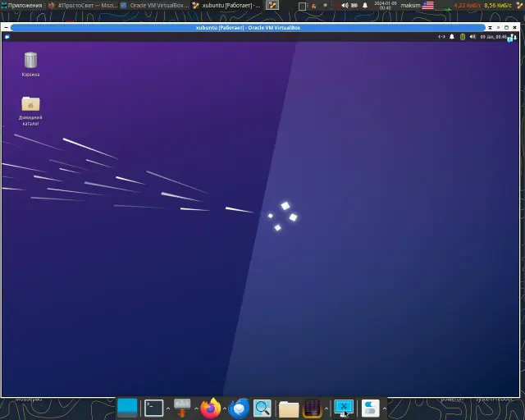Expand the arrow next to settings toggles icon

pyautogui.click(x=385, y=409)
